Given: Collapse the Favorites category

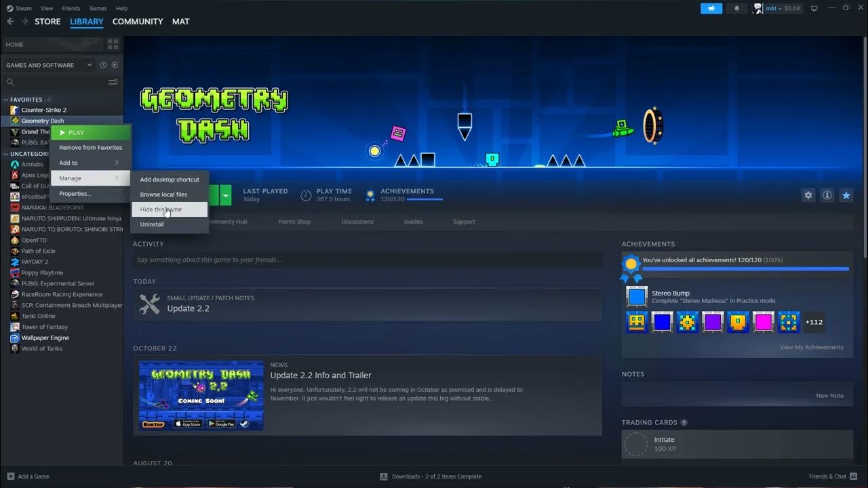Looking at the screenshot, I should coord(6,100).
